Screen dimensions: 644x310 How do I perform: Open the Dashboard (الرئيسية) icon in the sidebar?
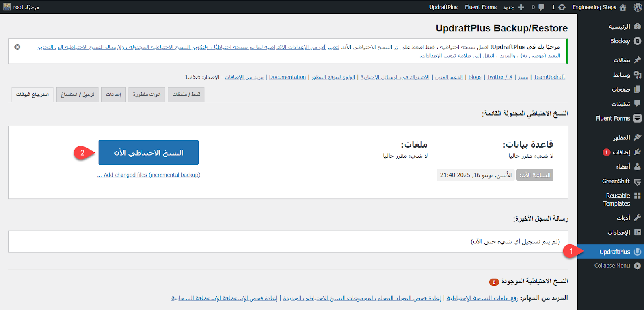tap(637, 26)
